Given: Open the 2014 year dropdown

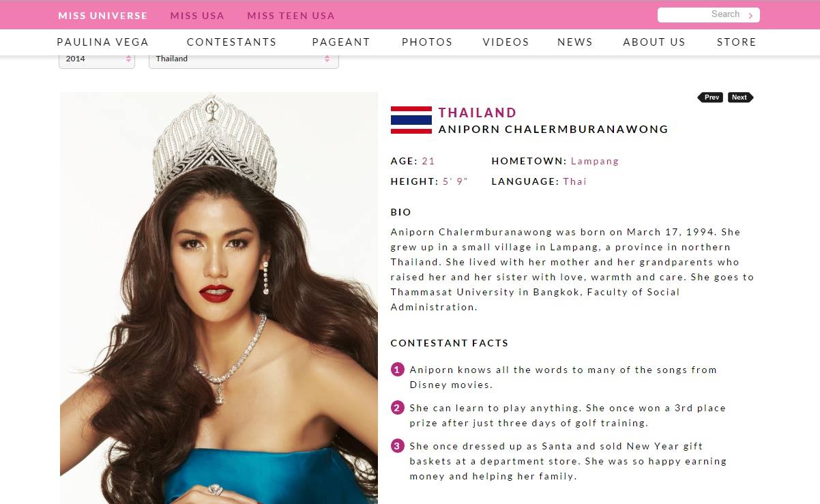Looking at the screenshot, I should [97, 59].
